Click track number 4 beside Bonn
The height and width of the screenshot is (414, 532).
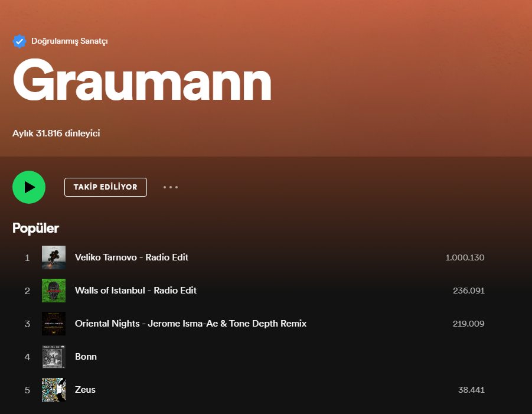point(27,357)
